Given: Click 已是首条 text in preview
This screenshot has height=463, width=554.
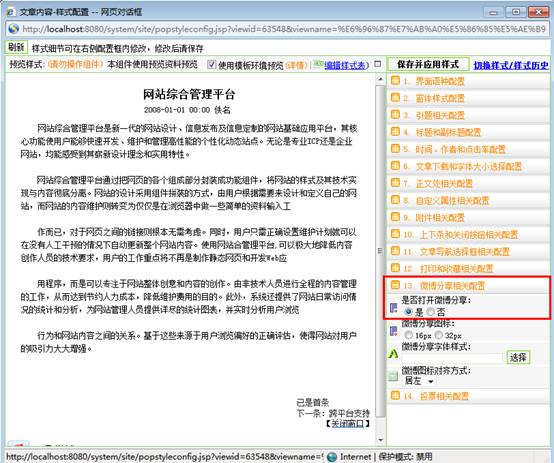Looking at the screenshot, I should click(313, 402).
